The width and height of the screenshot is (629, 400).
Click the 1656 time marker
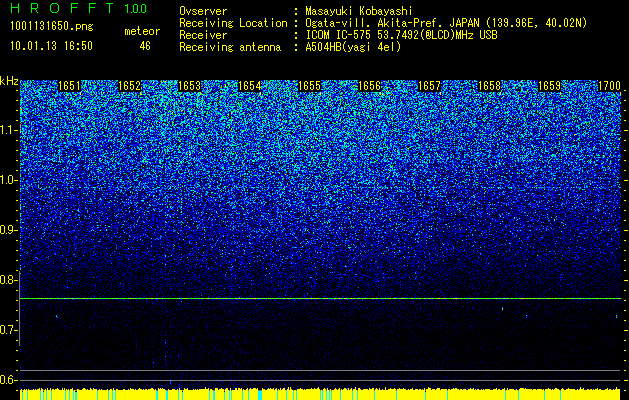pos(369,86)
